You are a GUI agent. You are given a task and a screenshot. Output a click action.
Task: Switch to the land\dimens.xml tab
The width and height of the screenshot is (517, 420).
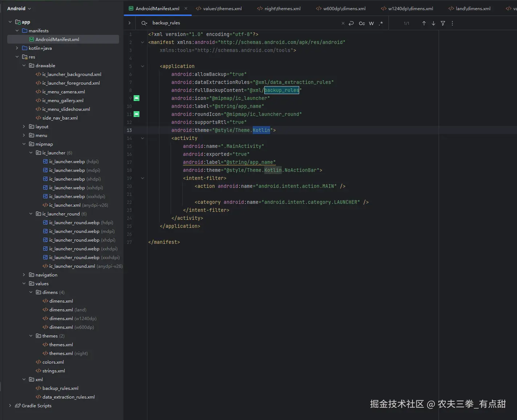(x=473, y=8)
